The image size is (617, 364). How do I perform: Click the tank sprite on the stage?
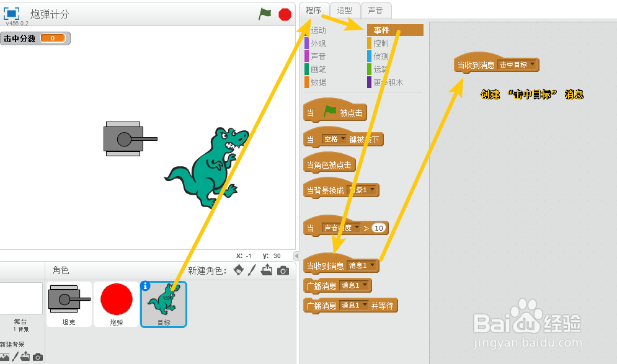130,139
